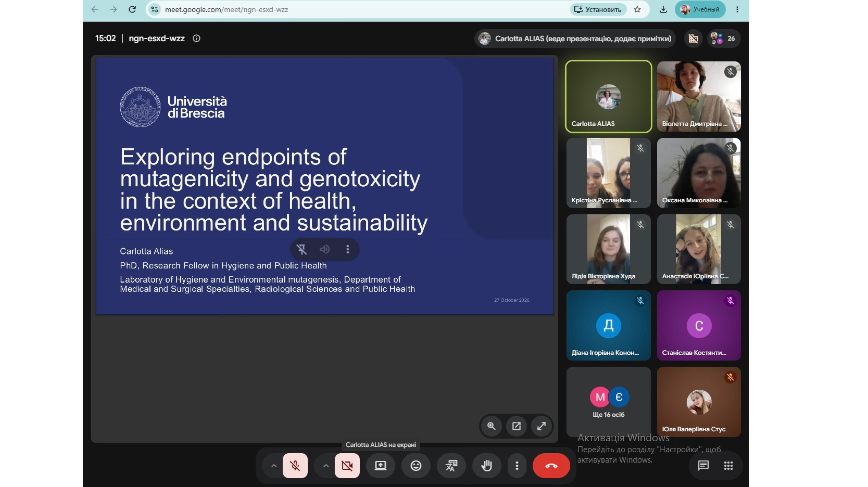The image size is (868, 487).
Task: Toggle the camera on
Action: pyautogui.click(x=347, y=466)
